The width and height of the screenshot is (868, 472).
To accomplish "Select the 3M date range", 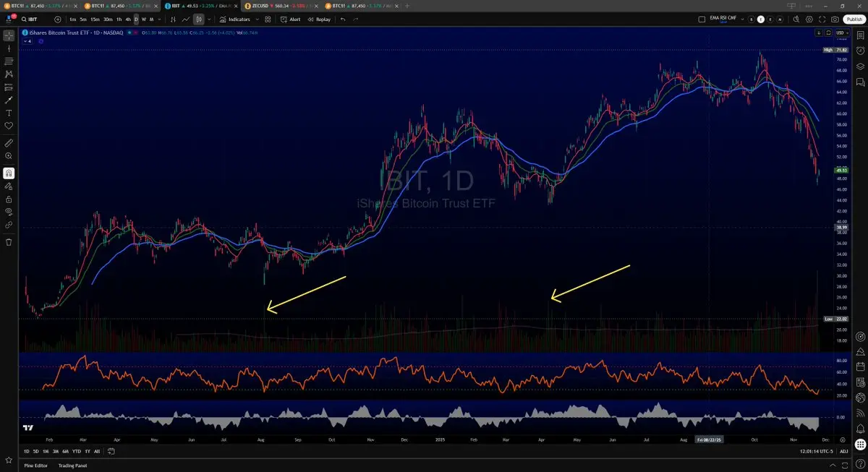I will (56, 451).
